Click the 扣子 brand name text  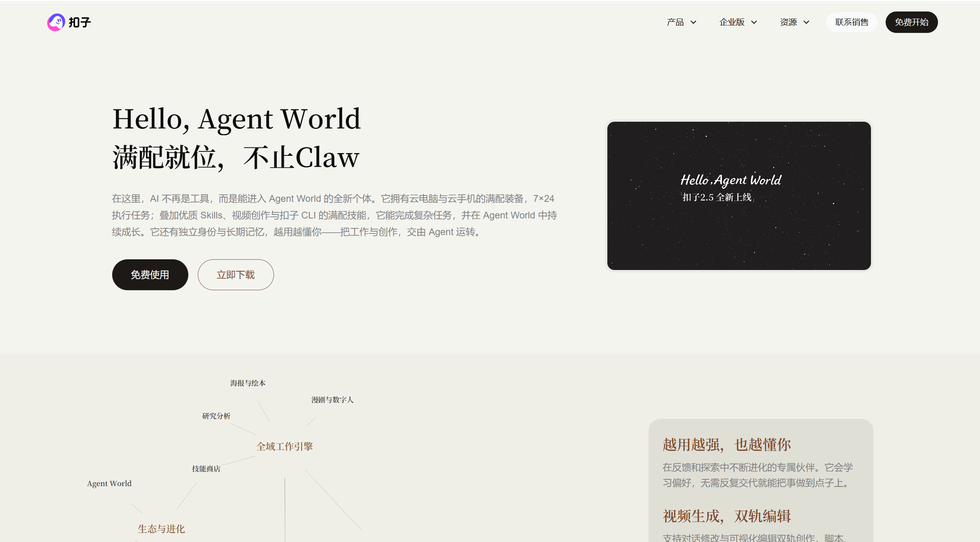[80, 23]
